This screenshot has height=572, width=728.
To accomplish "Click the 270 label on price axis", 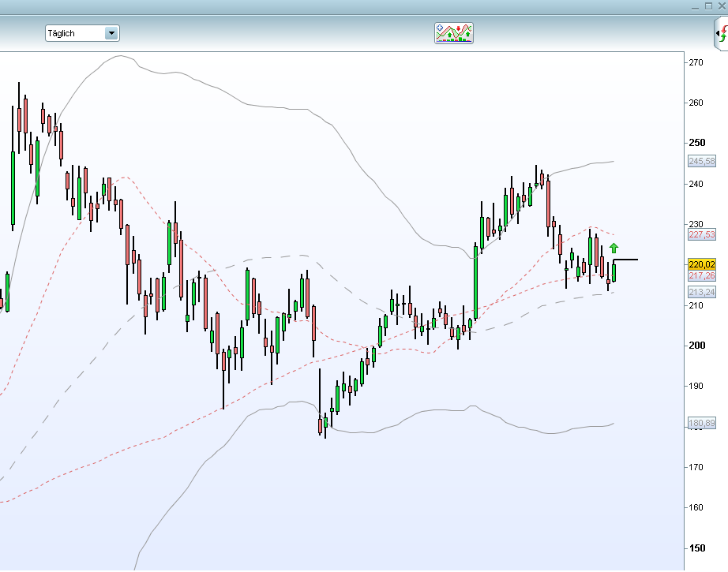I will pyautogui.click(x=696, y=62).
